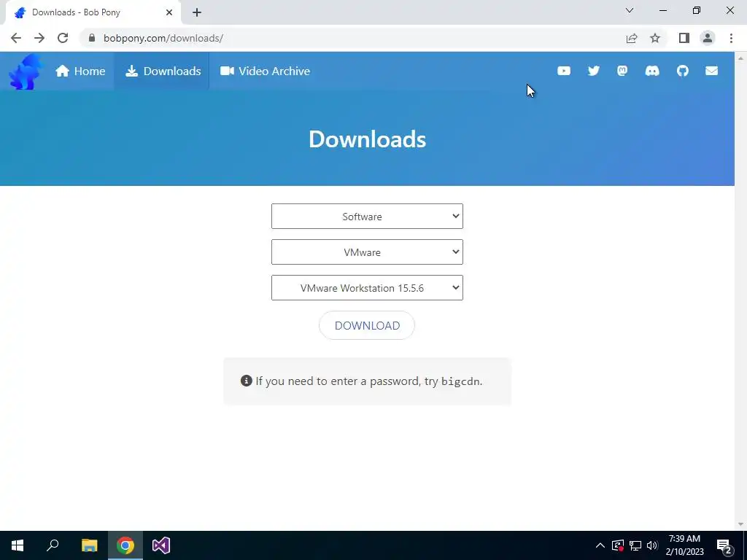The height and width of the screenshot is (560, 747).
Task: Toggle the browser side panel icon
Action: (684, 38)
